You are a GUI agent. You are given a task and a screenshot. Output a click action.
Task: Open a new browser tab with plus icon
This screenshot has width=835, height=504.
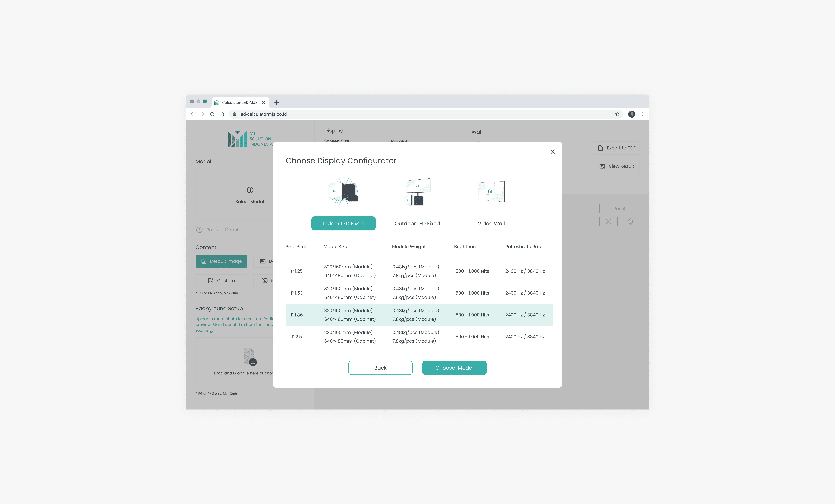[x=277, y=102]
